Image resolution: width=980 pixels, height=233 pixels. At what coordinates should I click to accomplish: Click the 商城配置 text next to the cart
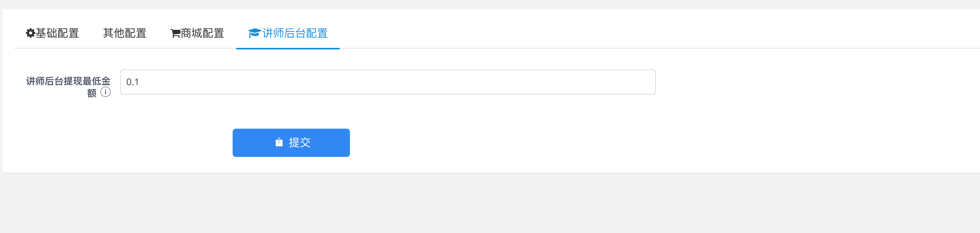(x=202, y=33)
